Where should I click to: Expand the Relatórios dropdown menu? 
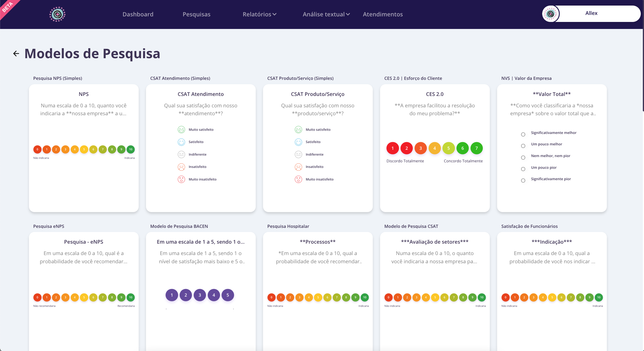pyautogui.click(x=259, y=14)
